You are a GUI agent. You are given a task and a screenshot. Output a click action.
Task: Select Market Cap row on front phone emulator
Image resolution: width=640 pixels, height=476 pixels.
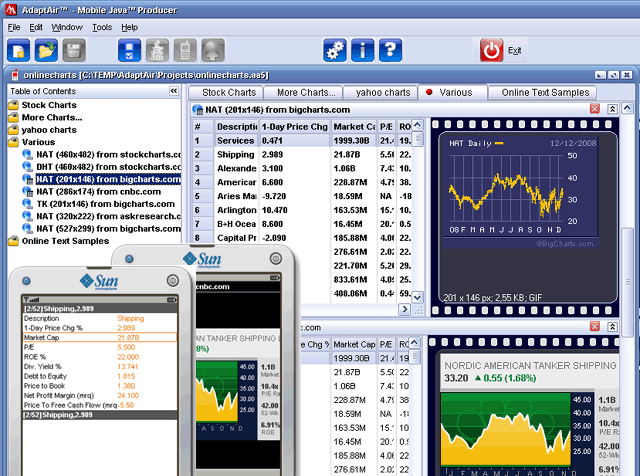click(x=100, y=338)
